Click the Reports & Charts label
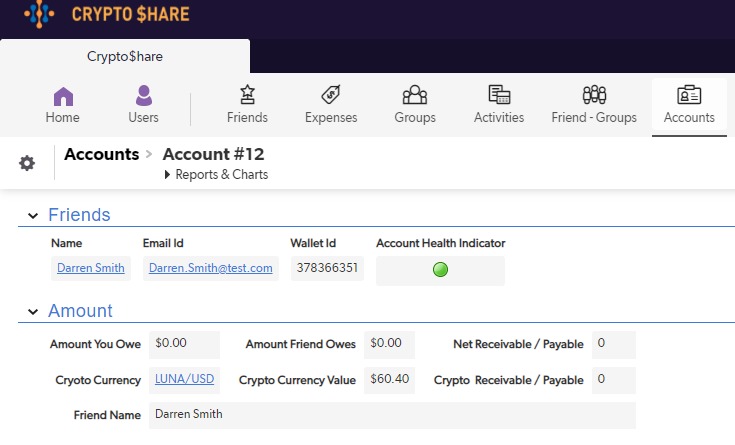This screenshot has width=735, height=445. [222, 174]
